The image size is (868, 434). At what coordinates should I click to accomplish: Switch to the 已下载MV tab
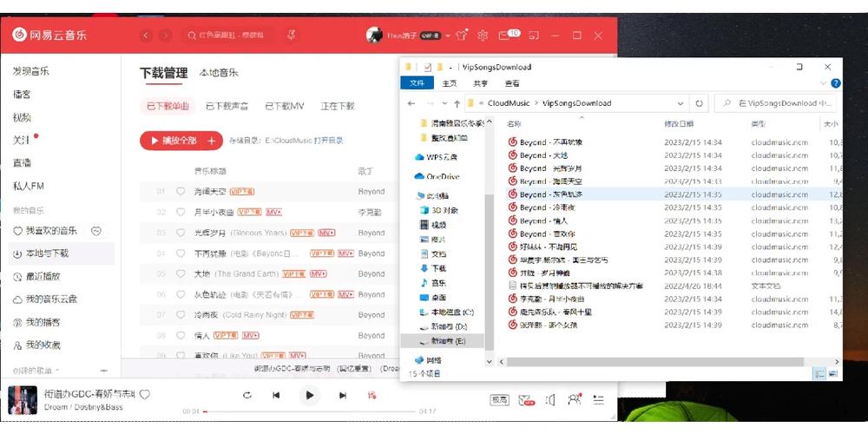285,106
